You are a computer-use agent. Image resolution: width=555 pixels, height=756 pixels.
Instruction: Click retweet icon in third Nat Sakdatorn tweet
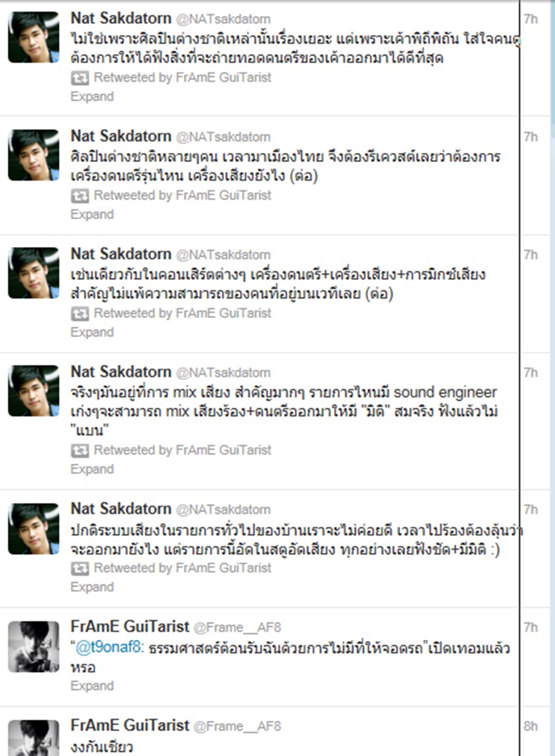(80, 313)
